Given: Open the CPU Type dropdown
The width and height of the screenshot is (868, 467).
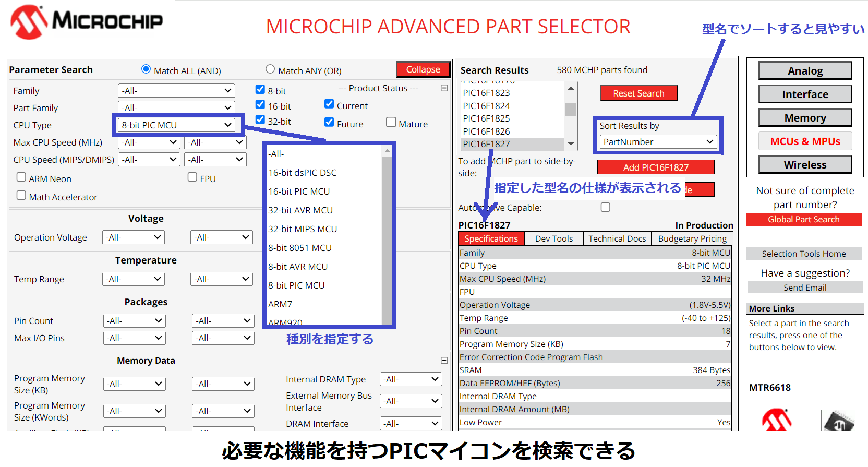Looking at the screenshot, I should [x=176, y=125].
